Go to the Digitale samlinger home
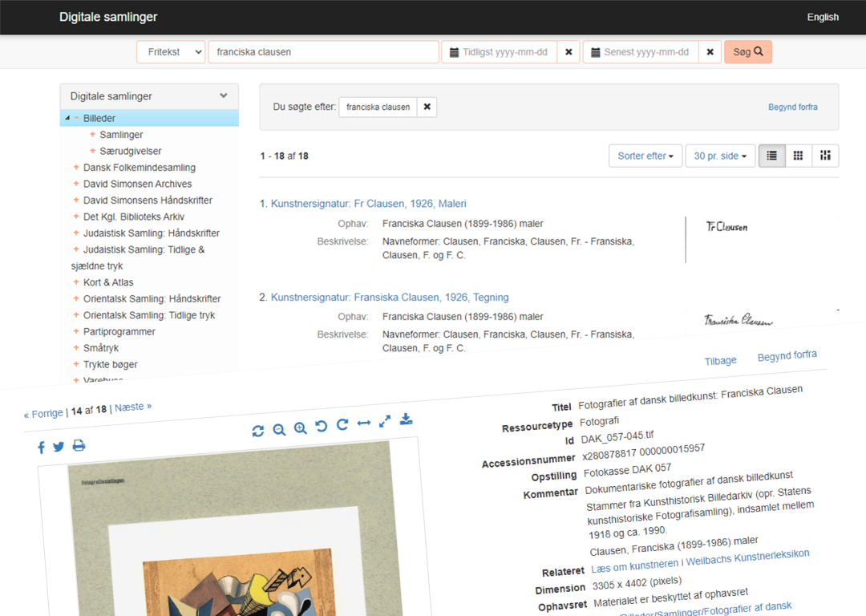Viewport: 866px width, 616px height. tap(108, 17)
